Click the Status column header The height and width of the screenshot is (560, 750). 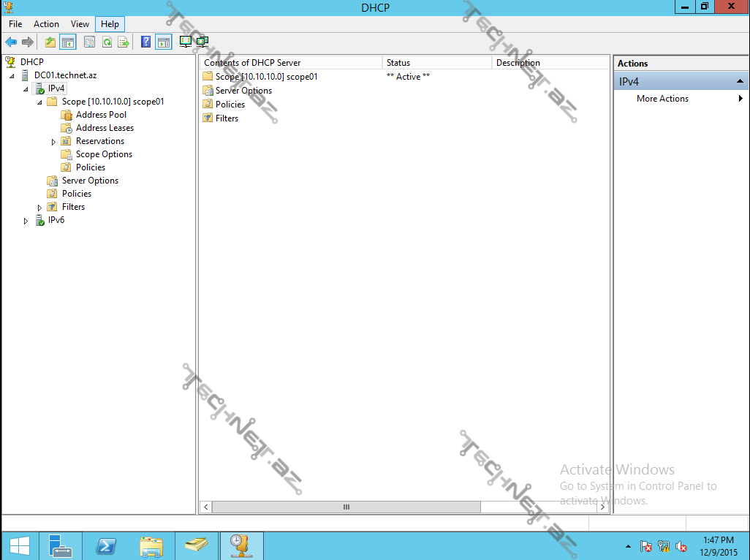[x=436, y=63]
